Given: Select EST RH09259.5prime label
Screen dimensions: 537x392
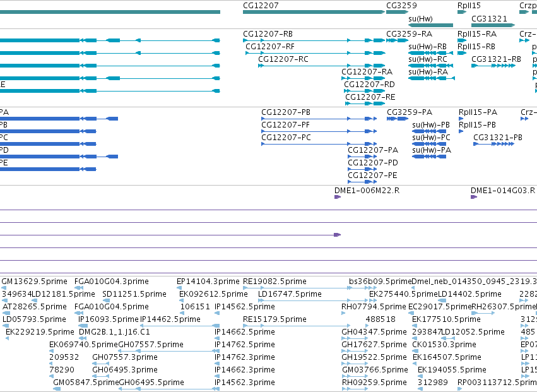Looking at the screenshot, I should click(x=374, y=383).
